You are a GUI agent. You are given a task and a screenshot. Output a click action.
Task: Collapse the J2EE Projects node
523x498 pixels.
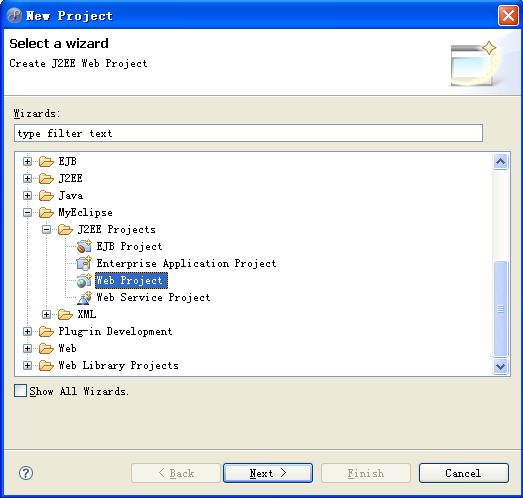46,229
